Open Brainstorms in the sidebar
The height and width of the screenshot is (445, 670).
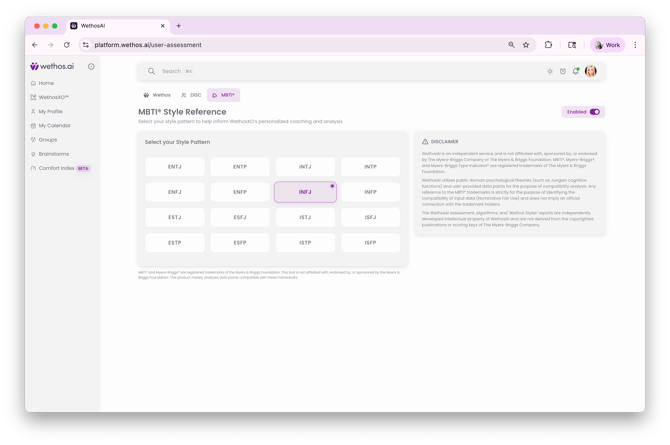click(54, 154)
